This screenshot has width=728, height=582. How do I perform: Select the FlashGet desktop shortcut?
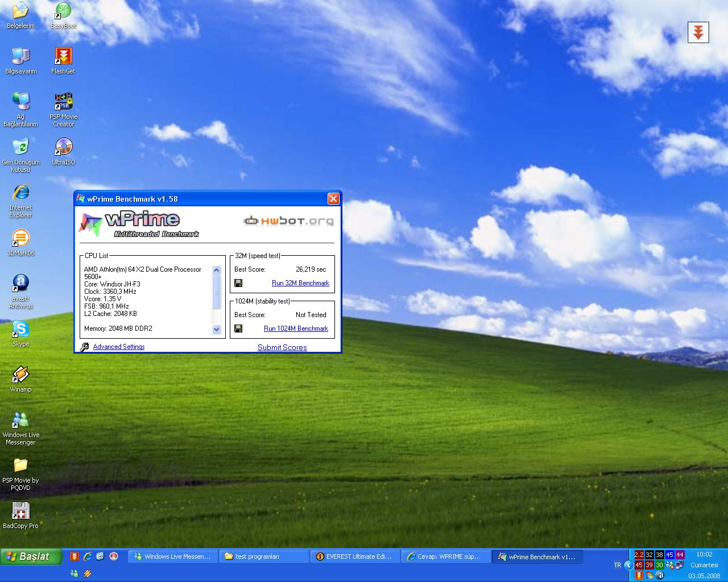tap(63, 60)
